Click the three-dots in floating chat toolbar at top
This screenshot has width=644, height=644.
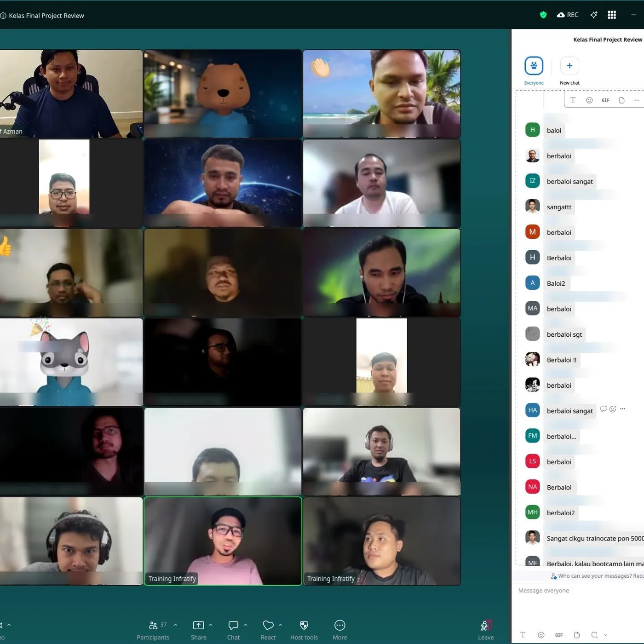coord(637,100)
